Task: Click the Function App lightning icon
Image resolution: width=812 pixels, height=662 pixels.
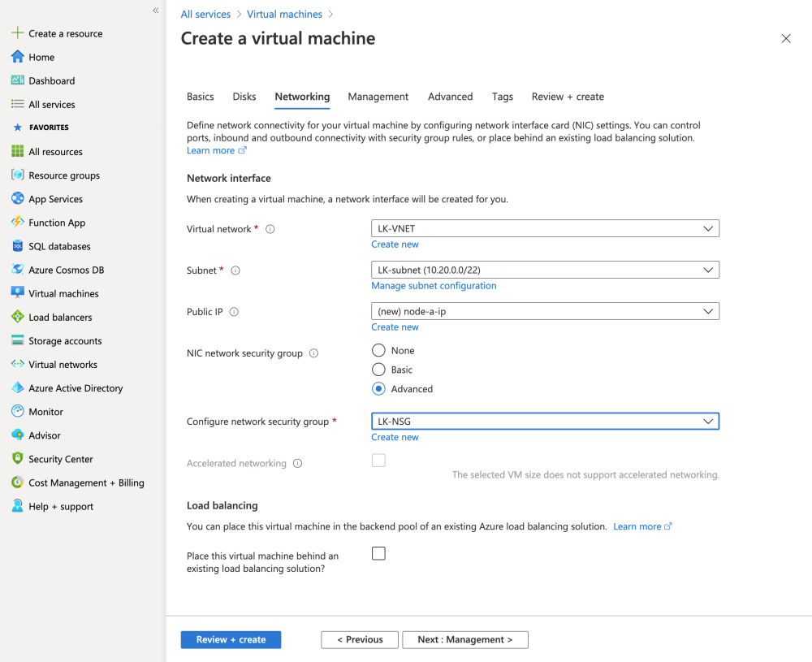Action: tap(17, 223)
